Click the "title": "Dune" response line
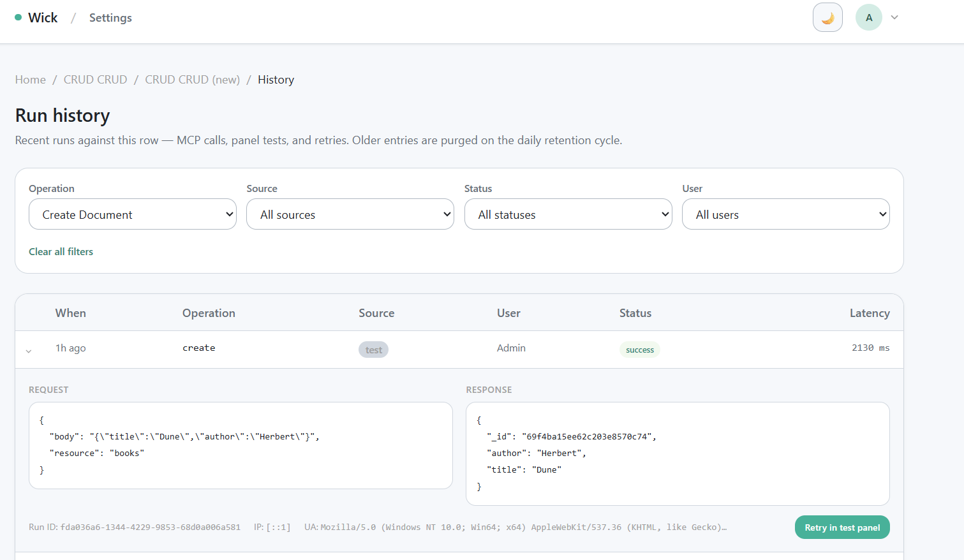The height and width of the screenshot is (560, 964). (x=524, y=470)
